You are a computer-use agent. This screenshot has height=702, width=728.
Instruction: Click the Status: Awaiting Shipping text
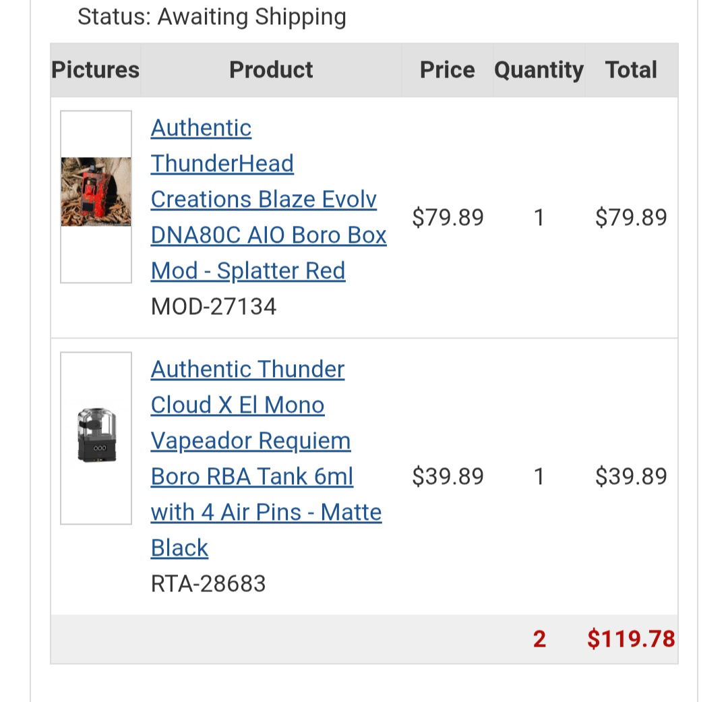[x=212, y=17]
